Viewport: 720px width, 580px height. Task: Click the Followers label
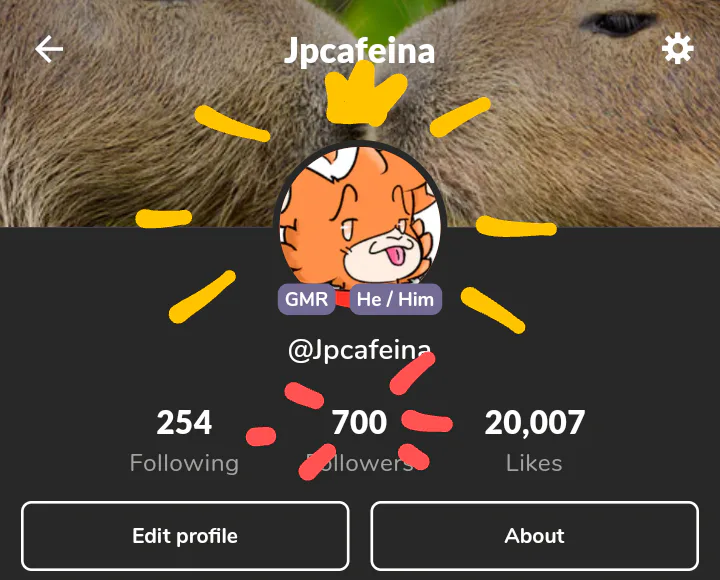[360, 463]
